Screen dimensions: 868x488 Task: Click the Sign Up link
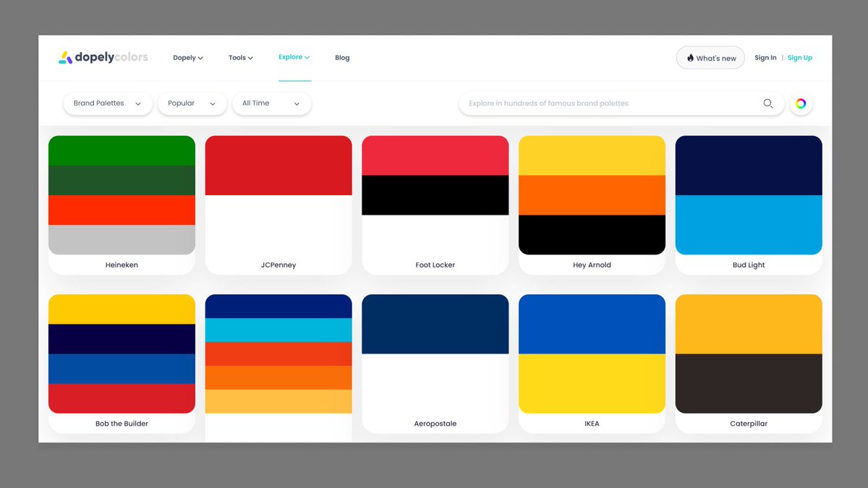pyautogui.click(x=800, y=58)
